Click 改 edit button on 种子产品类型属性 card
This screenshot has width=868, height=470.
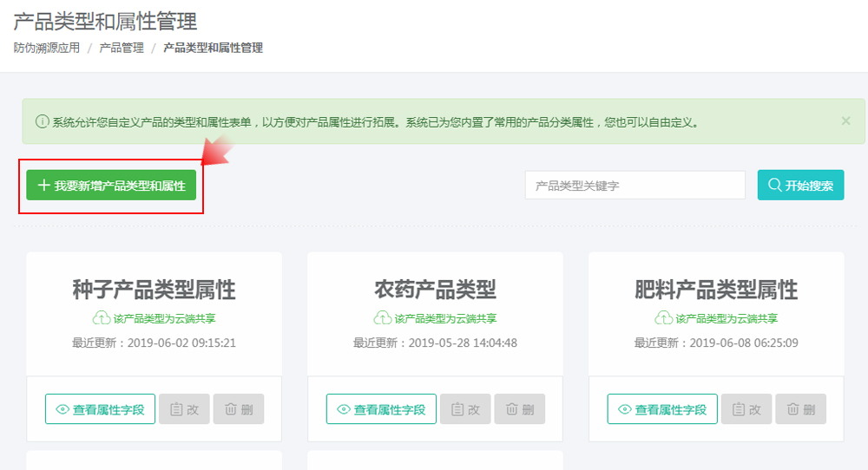click(184, 409)
